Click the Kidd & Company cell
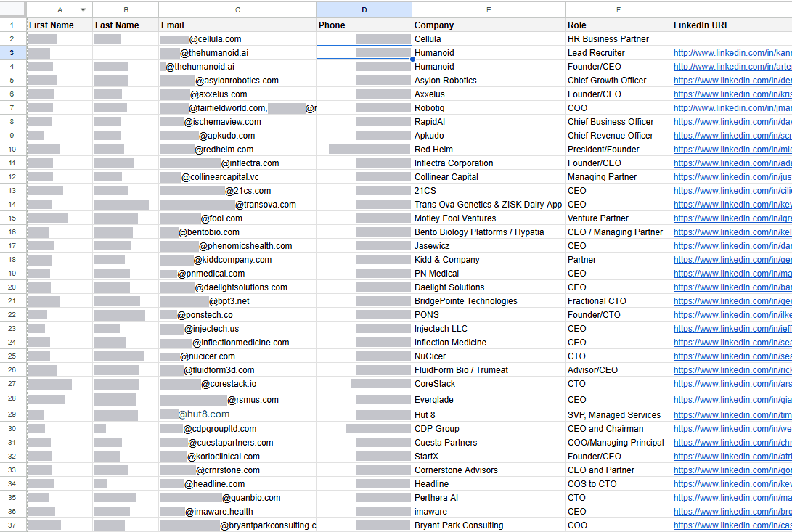This screenshot has width=792, height=532. point(489,260)
